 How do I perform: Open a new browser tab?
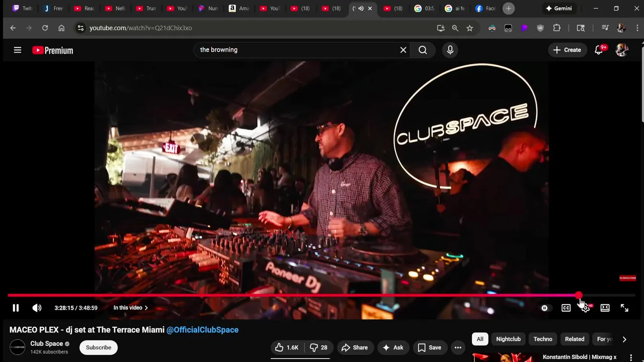(x=509, y=9)
